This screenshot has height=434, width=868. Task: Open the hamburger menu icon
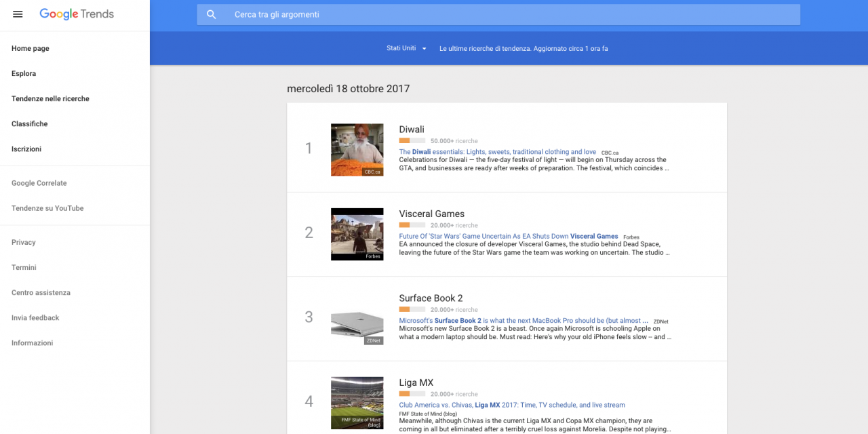pyautogui.click(x=18, y=14)
